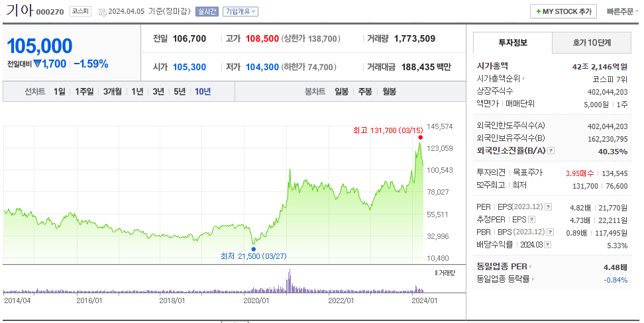Click the help icon next to 배당수익률 2024.03
The width and height of the screenshot is (644, 323).
(x=547, y=245)
